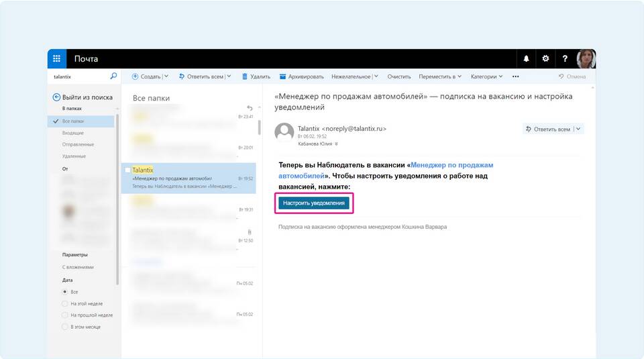Click Отмена undo button
The image size is (644, 359).
tap(572, 76)
